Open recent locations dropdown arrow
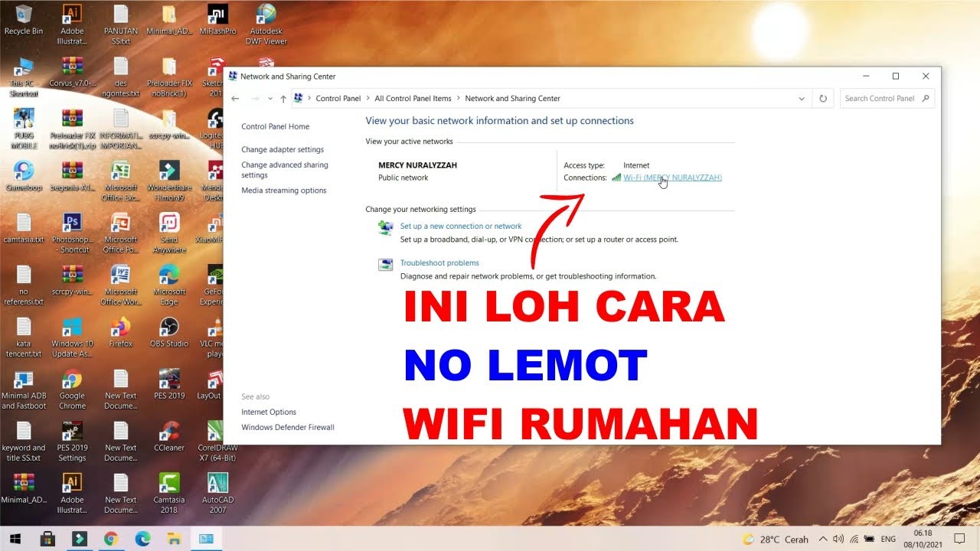Screen dimensions: 980x551 pos(269,99)
